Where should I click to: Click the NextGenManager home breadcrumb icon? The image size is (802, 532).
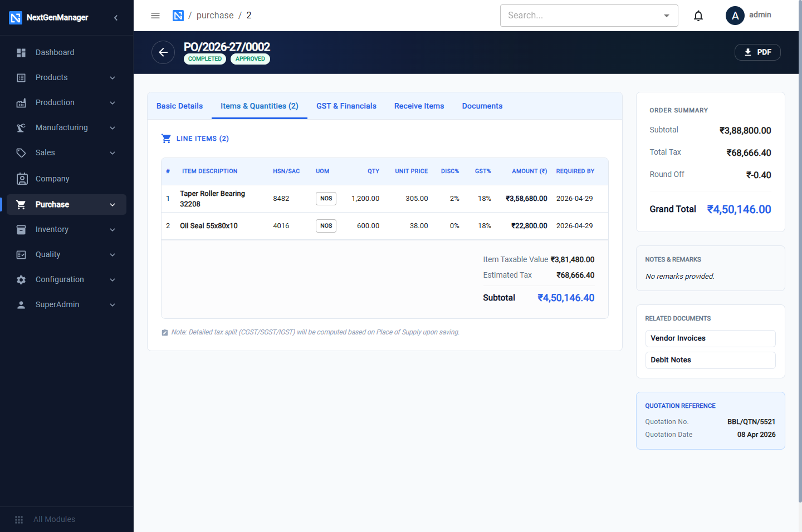coord(178,16)
